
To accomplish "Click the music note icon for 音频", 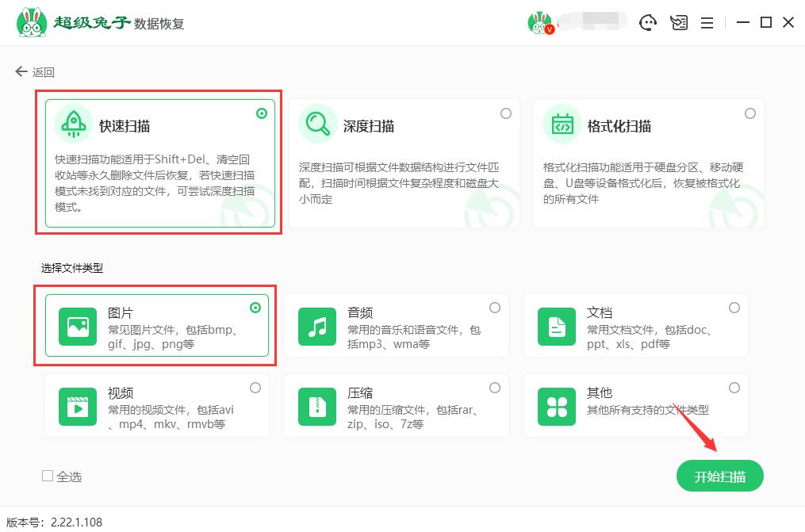I will tap(316, 325).
